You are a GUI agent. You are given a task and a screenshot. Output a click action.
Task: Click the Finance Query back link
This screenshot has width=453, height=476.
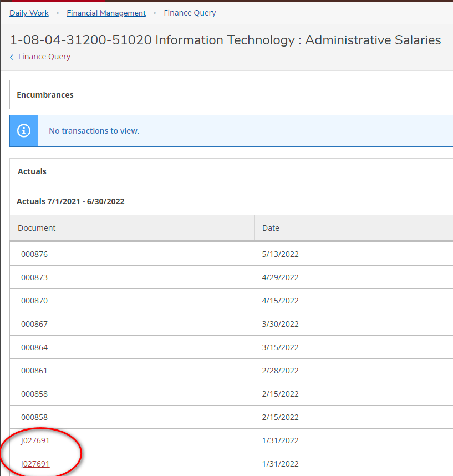coord(44,57)
